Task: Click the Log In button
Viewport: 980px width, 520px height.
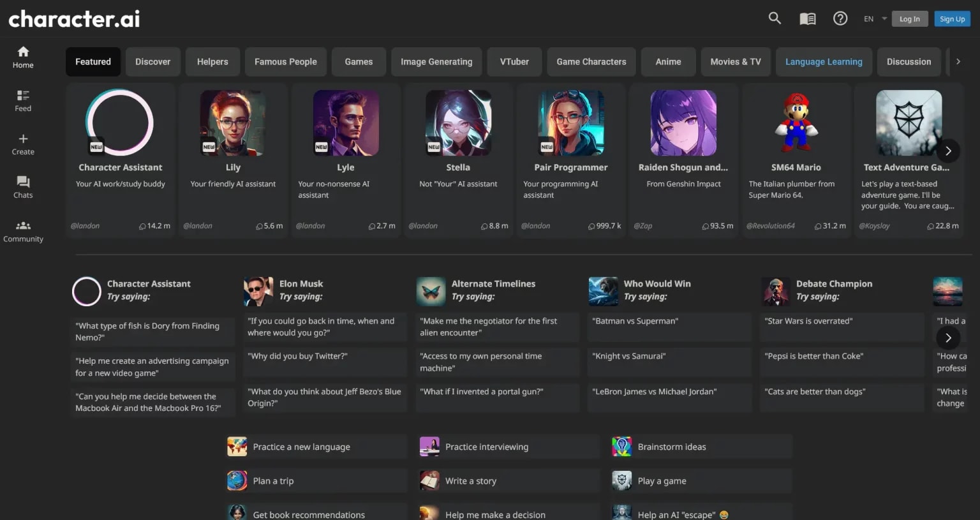Action: pos(910,19)
